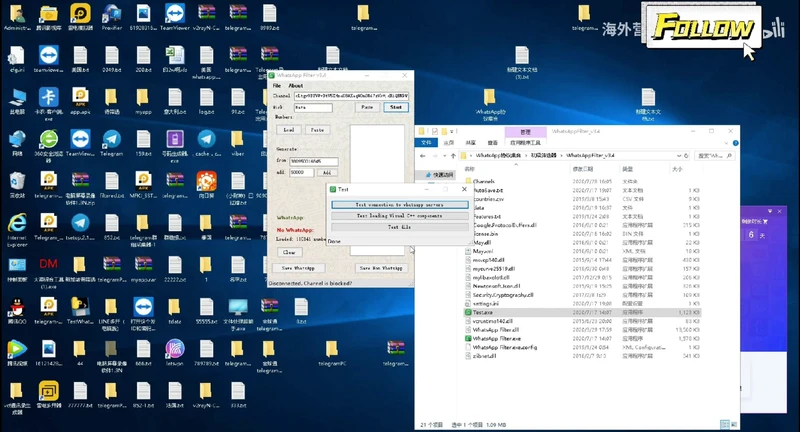Select 'WhatsApp Filter.dll' in the file list
Viewport: 800px width, 432px height.
coord(495,329)
